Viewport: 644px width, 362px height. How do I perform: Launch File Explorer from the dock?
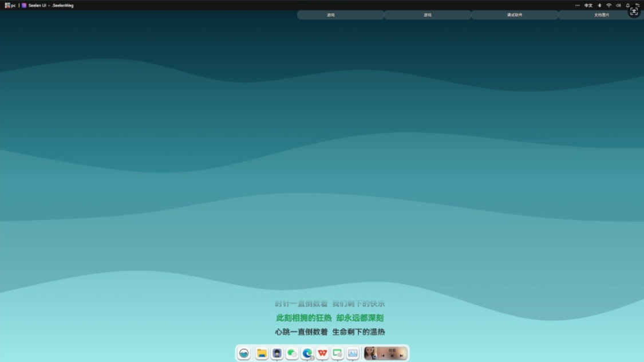pyautogui.click(x=261, y=353)
